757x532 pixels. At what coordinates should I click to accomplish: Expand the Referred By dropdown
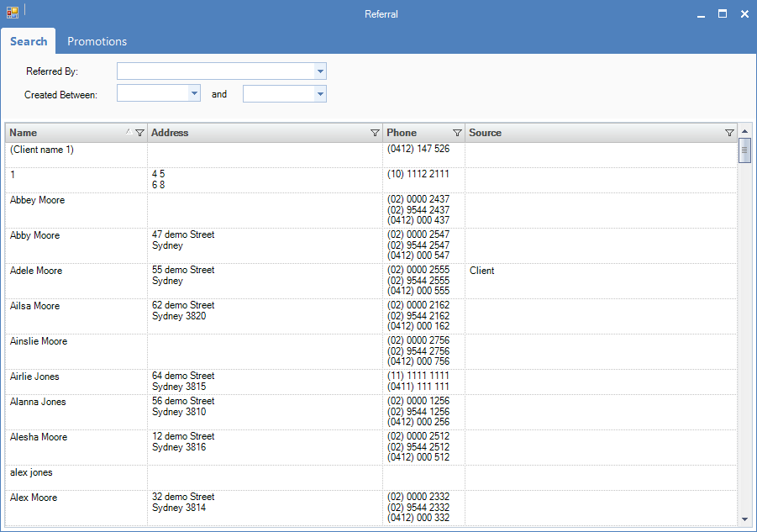(x=320, y=71)
